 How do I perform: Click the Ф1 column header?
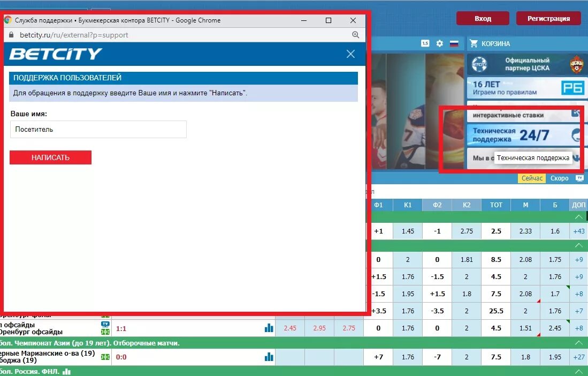[x=378, y=205]
